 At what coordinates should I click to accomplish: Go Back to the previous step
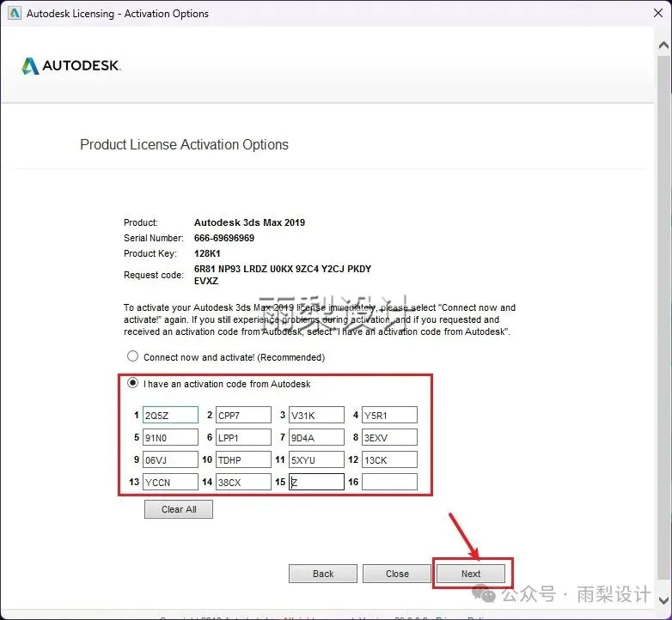click(323, 574)
